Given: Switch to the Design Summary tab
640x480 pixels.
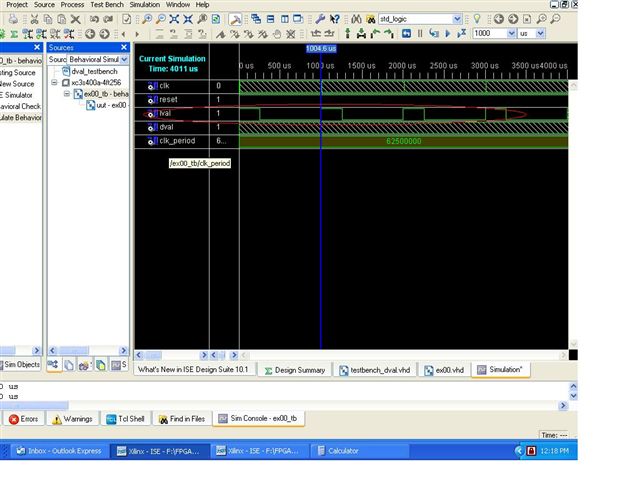Looking at the screenshot, I should pos(294,370).
